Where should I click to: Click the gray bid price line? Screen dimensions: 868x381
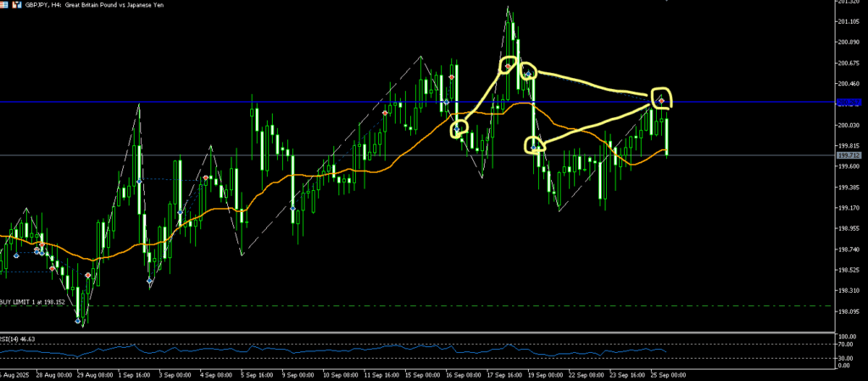point(254,155)
